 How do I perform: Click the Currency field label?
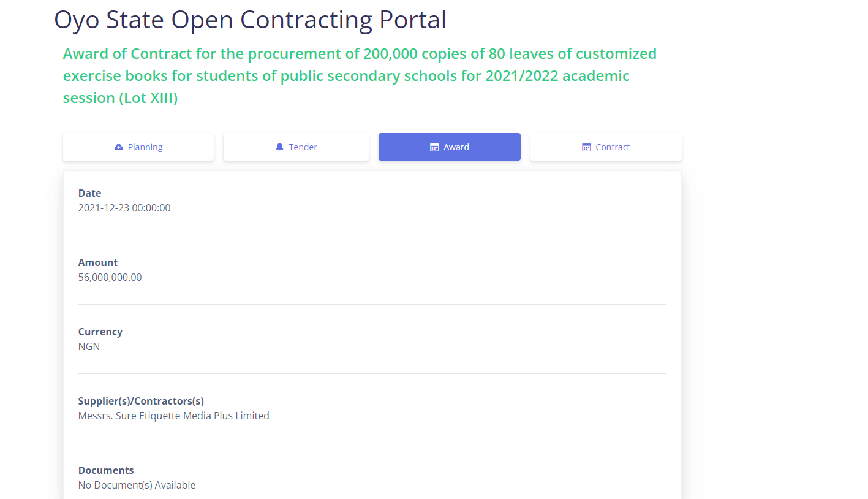100,332
